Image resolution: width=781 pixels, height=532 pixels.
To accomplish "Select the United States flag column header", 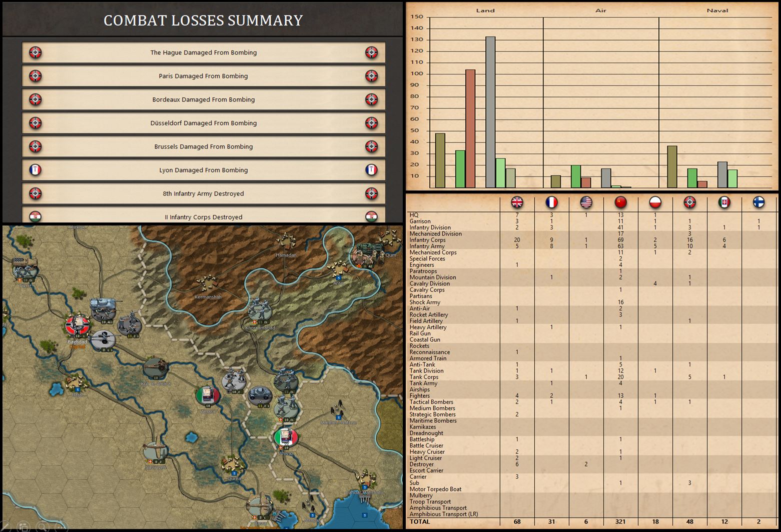I will click(586, 202).
